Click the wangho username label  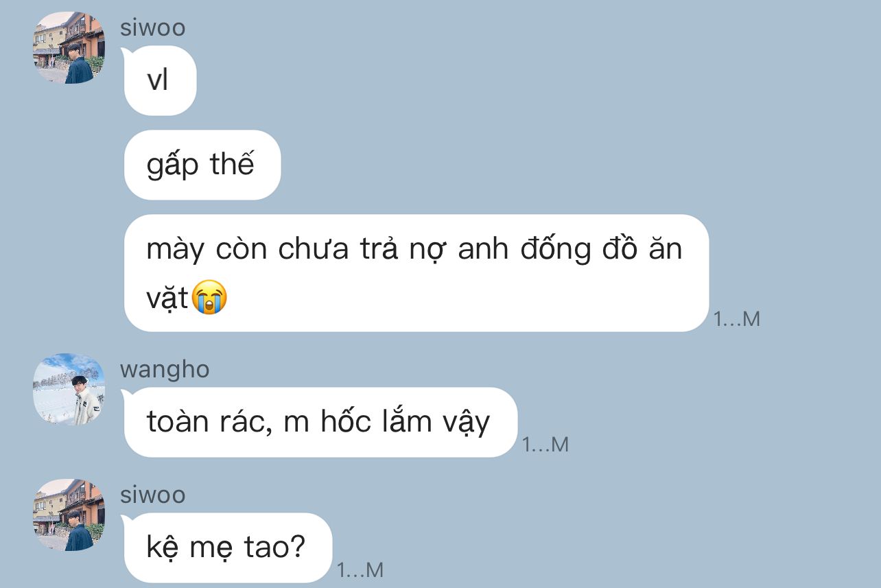(x=165, y=370)
